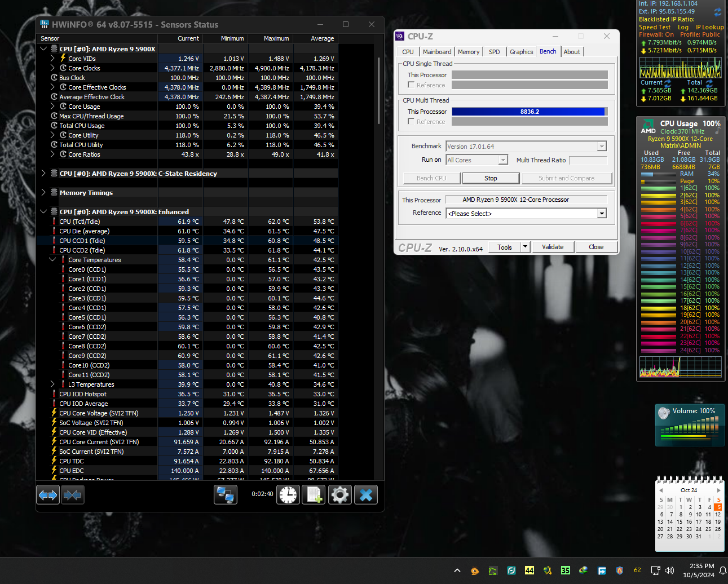Open network status tray icon
Viewport: 728px width, 584px height.
point(655,570)
